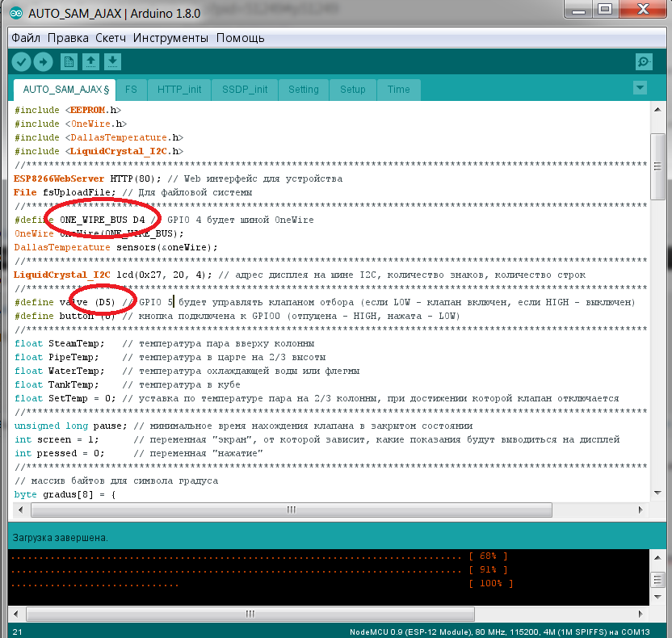Click the vertical scrollbar down arrow
The width and height of the screenshot is (672, 638).
coord(657,496)
